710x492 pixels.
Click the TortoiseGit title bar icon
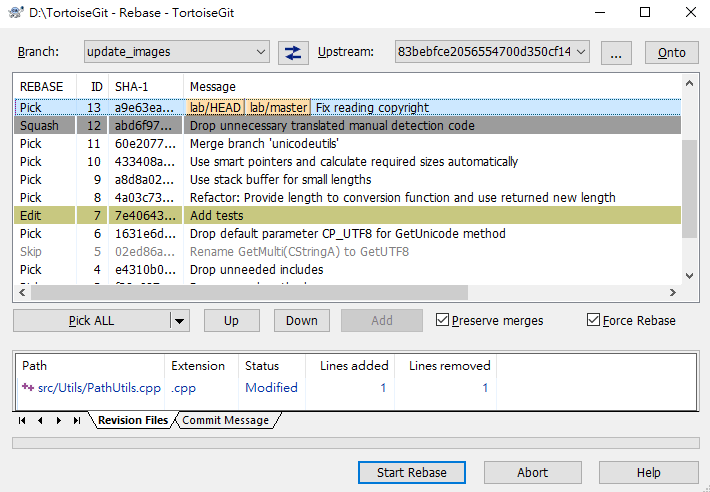pos(15,12)
